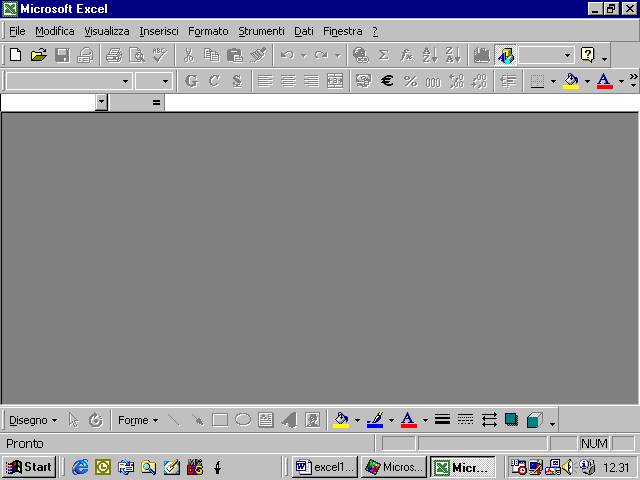The image size is (640, 480).
Task: Sort descending with Z-A icon
Action: pyautogui.click(x=453, y=55)
